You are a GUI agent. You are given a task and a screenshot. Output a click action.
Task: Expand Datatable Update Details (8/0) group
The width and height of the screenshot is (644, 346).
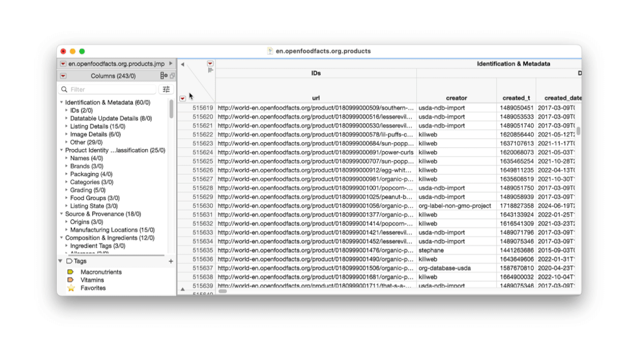point(66,118)
